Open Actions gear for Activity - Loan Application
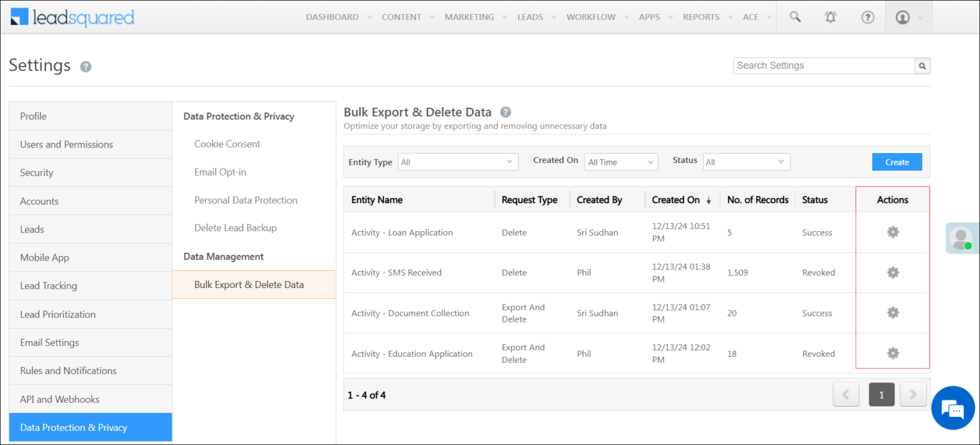Viewport: 980px width, 445px height. (x=892, y=232)
